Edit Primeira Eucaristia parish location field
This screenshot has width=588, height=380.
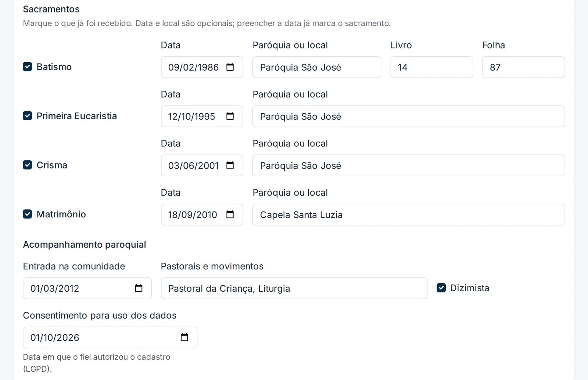click(409, 117)
